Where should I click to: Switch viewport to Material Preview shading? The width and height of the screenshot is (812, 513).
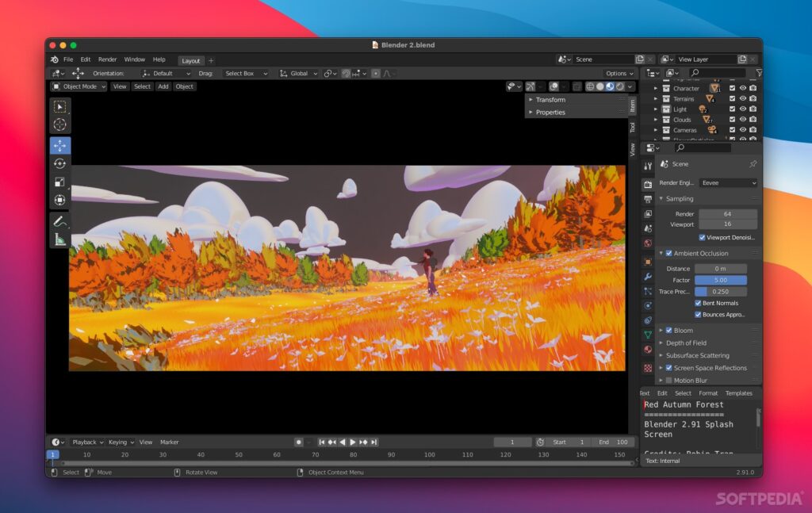(x=610, y=87)
